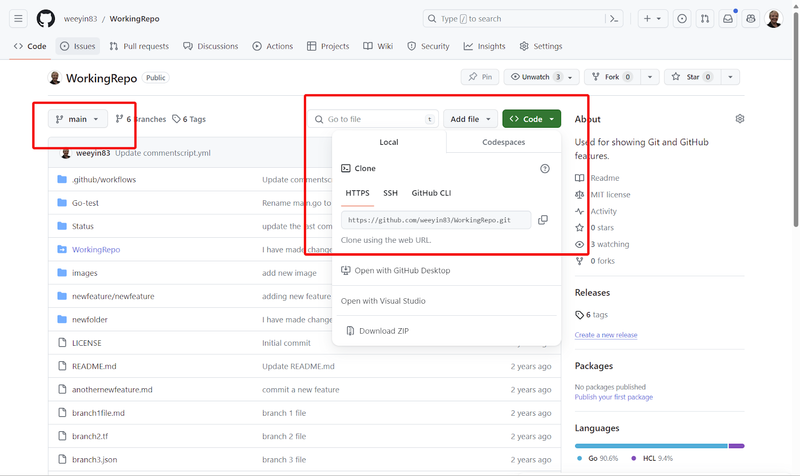Go to the Insights tab
The width and height of the screenshot is (800, 476).
[484, 46]
